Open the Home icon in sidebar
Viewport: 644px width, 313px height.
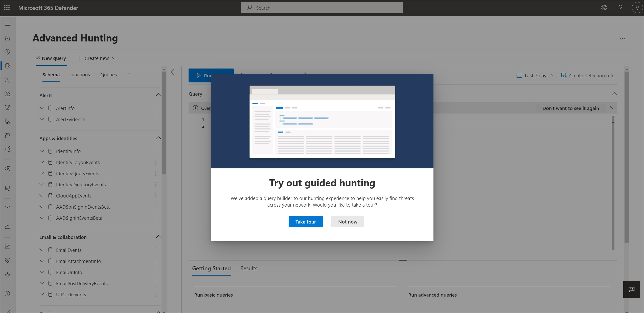click(x=8, y=38)
